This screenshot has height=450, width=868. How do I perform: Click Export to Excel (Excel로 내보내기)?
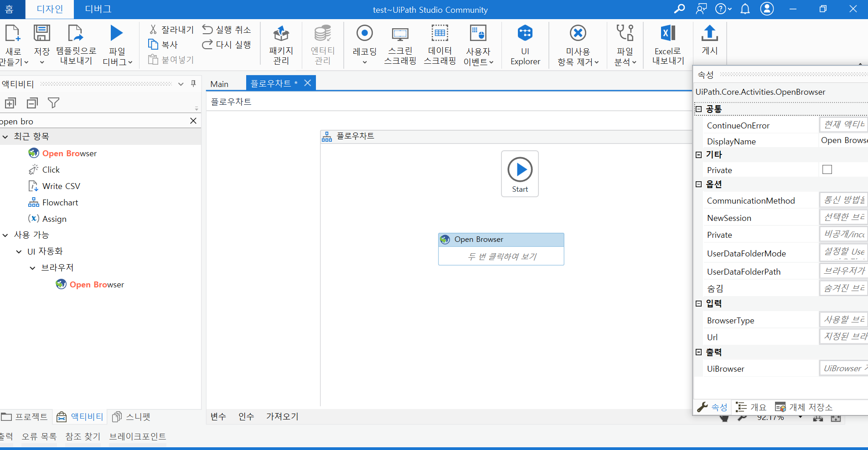(668, 45)
